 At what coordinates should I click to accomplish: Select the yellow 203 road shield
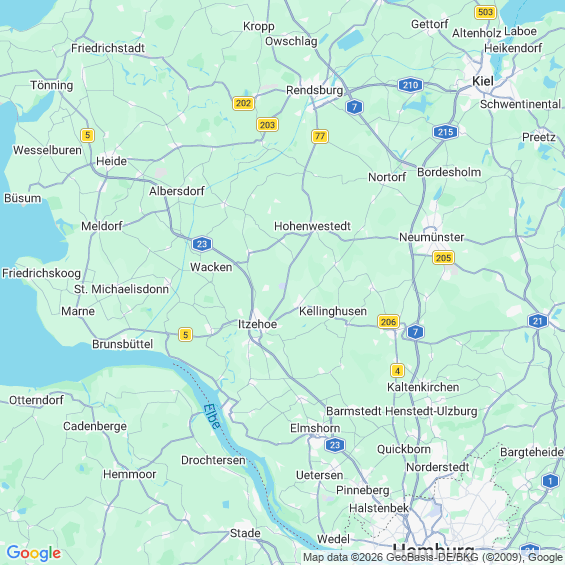(267, 125)
